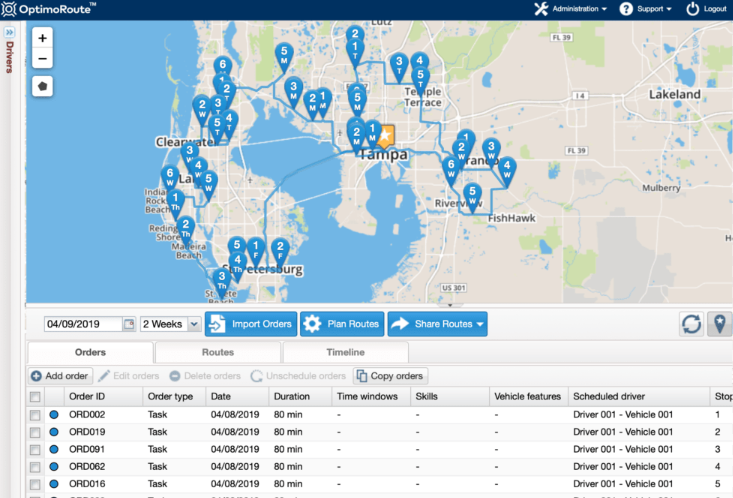Zoom in the map with plus button
Screen dimensions: 733x498
tap(42, 38)
